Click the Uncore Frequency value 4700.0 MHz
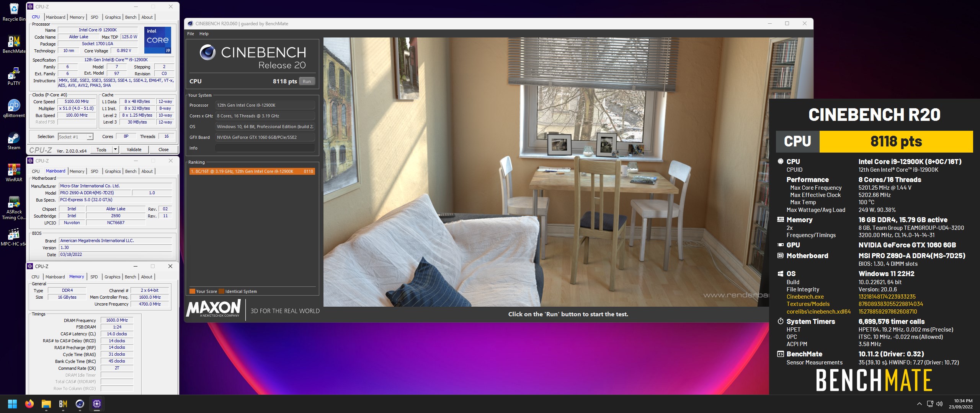 [x=150, y=304]
